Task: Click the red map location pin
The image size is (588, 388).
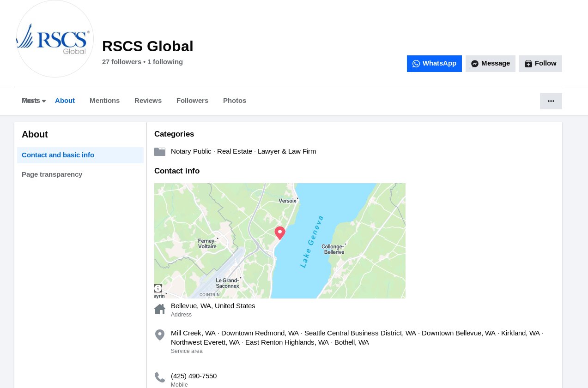Action: (280, 233)
